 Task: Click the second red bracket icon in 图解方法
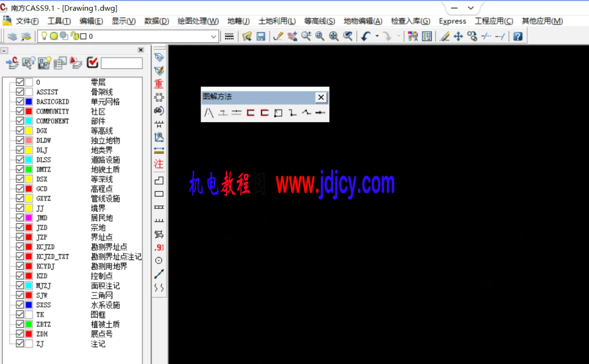(265, 112)
